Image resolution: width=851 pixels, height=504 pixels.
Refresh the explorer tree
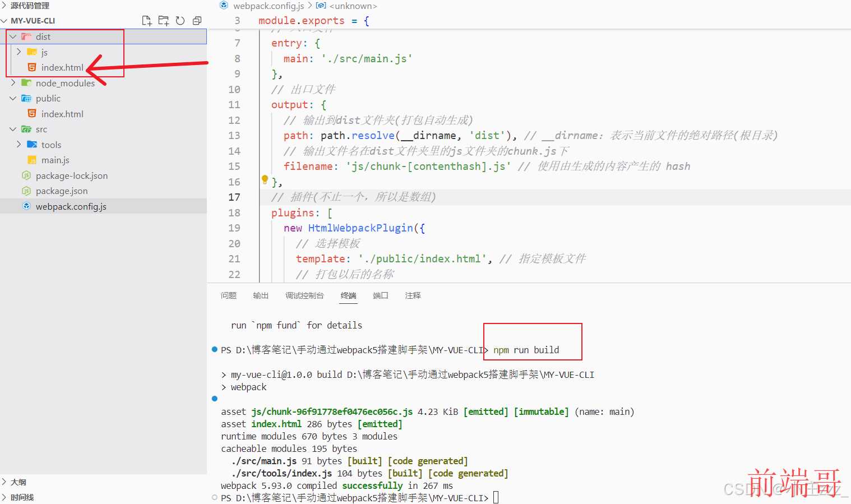(x=181, y=21)
